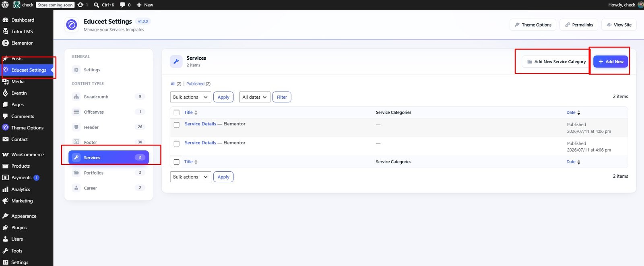
Task: Click the Footer layout icon
Action: tap(76, 142)
